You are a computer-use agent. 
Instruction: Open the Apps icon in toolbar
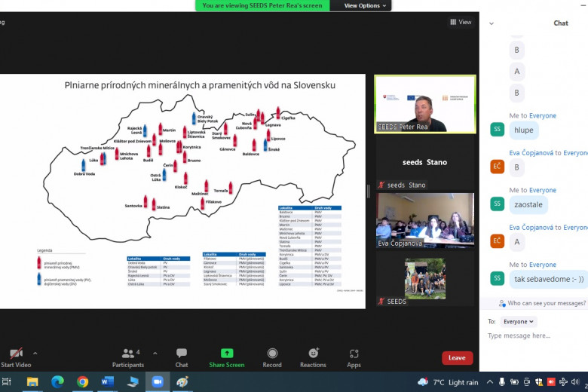coord(354,354)
